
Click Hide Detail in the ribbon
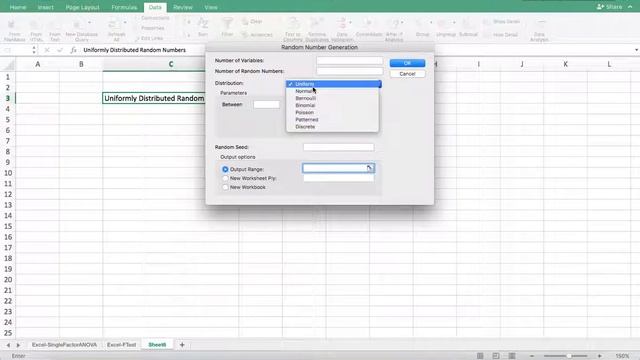[501, 35]
